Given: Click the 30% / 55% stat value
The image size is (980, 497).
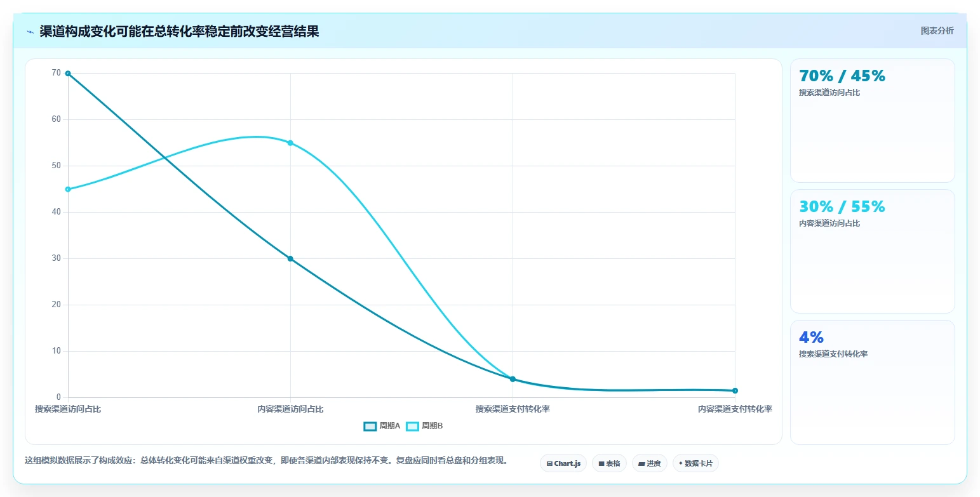Looking at the screenshot, I should [842, 206].
